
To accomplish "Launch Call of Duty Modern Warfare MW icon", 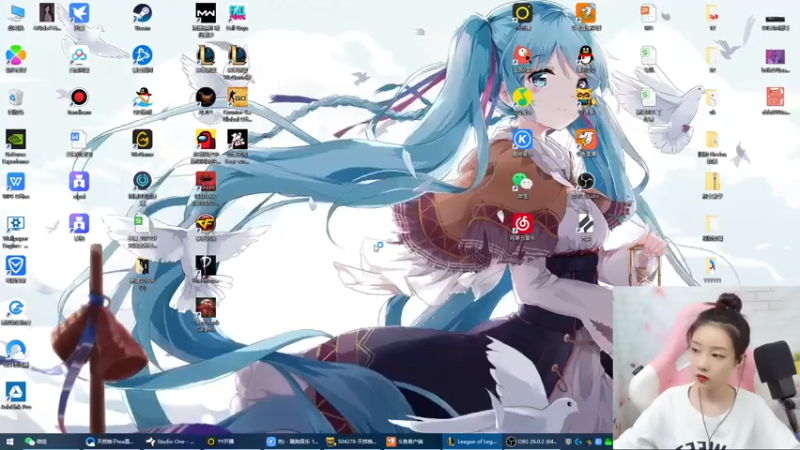I will click(206, 14).
